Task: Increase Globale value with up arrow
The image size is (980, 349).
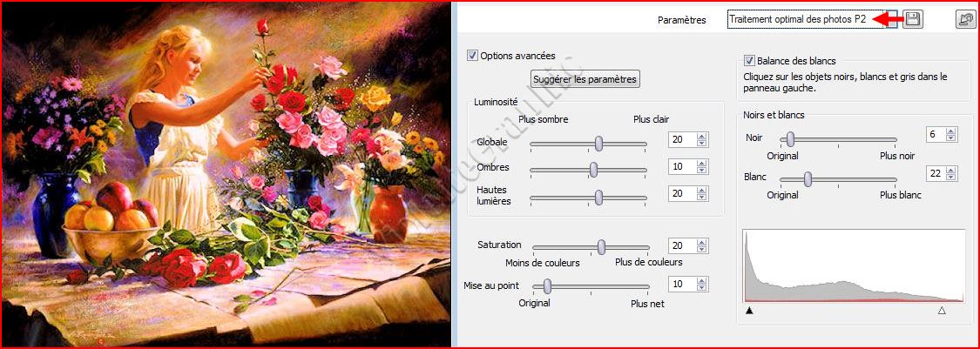Action: pyautogui.click(x=702, y=136)
